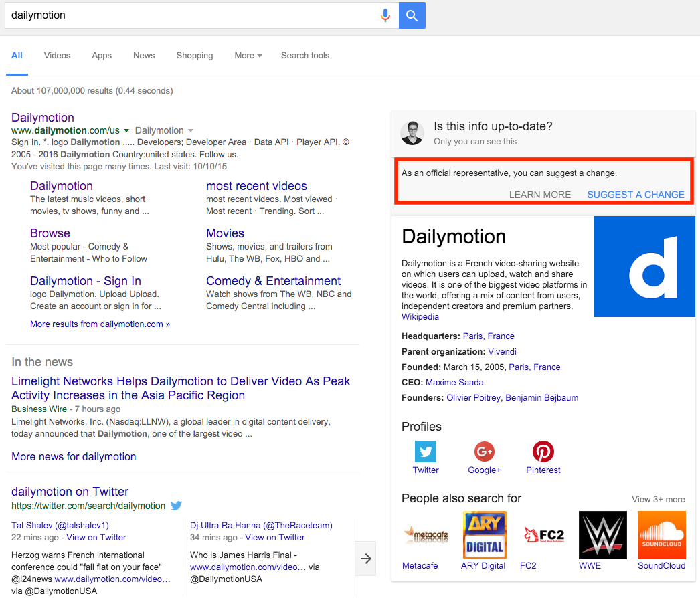Click the voice search microphone icon

pyautogui.click(x=385, y=15)
